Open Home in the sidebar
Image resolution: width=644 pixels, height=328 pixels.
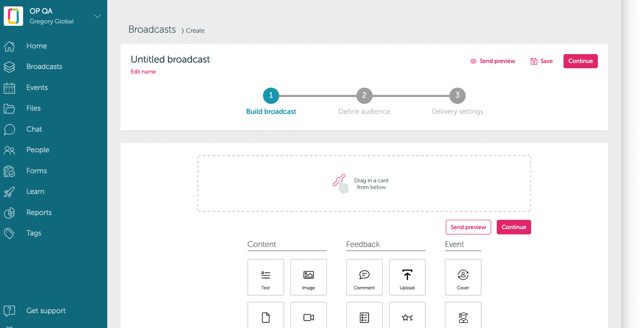tap(37, 46)
